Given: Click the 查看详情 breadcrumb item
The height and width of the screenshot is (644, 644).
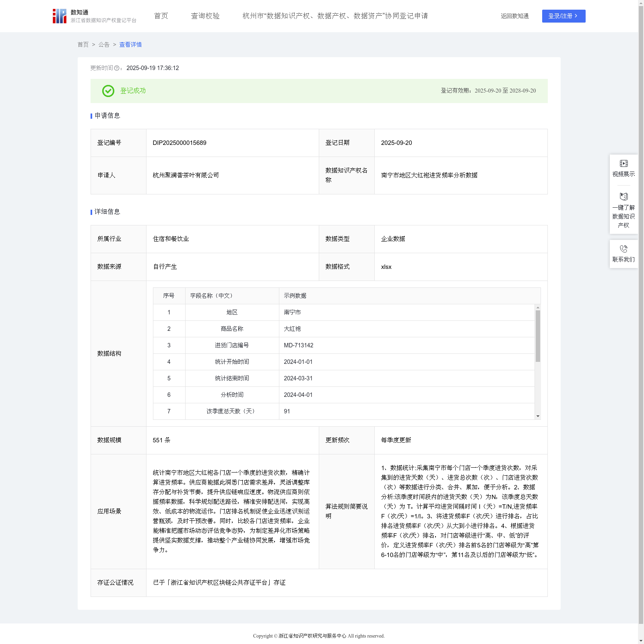Looking at the screenshot, I should (x=130, y=45).
